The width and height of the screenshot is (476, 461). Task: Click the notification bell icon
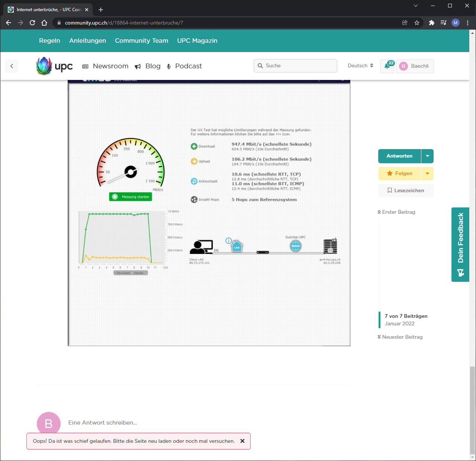pos(387,66)
